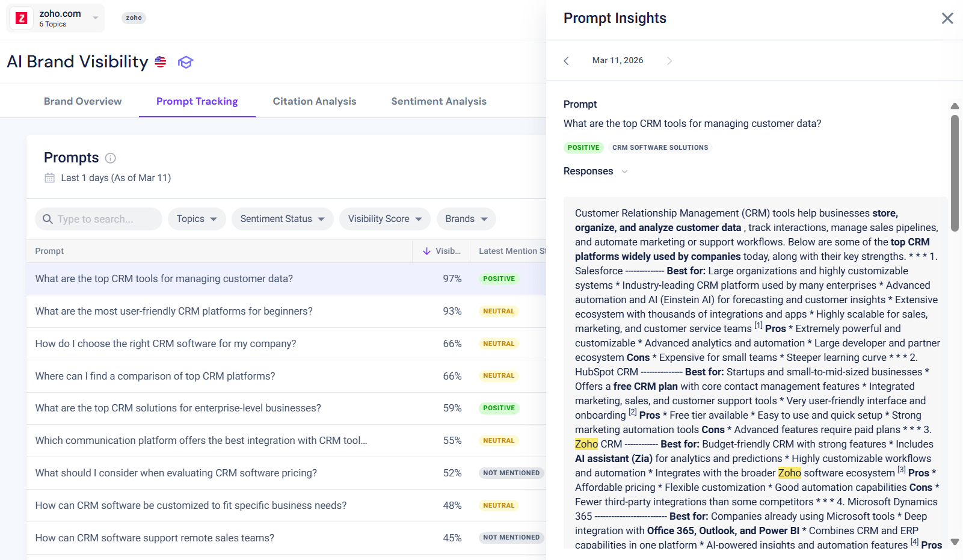Click the US flag country icon
This screenshot has height=560, width=963.
pyautogui.click(x=161, y=61)
